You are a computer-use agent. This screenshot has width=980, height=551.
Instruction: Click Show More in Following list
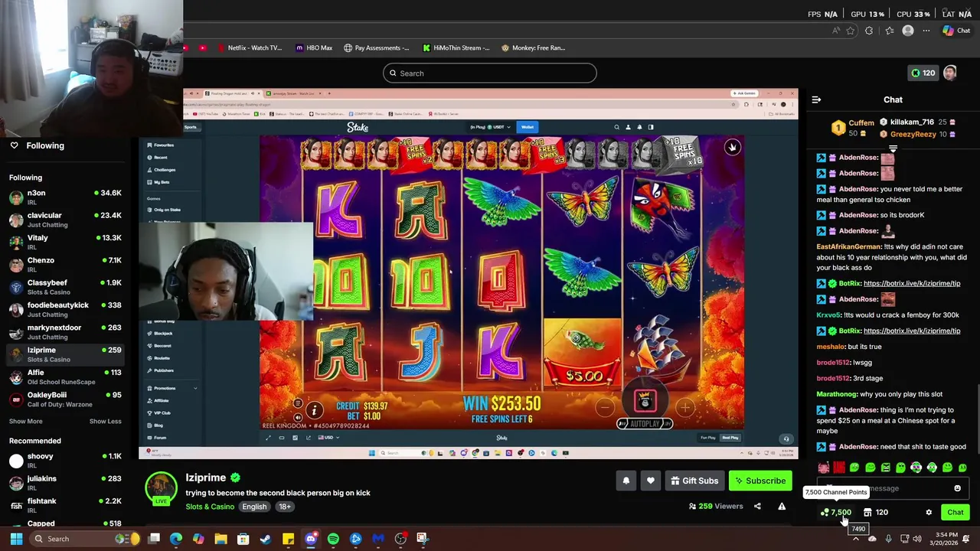(x=25, y=421)
